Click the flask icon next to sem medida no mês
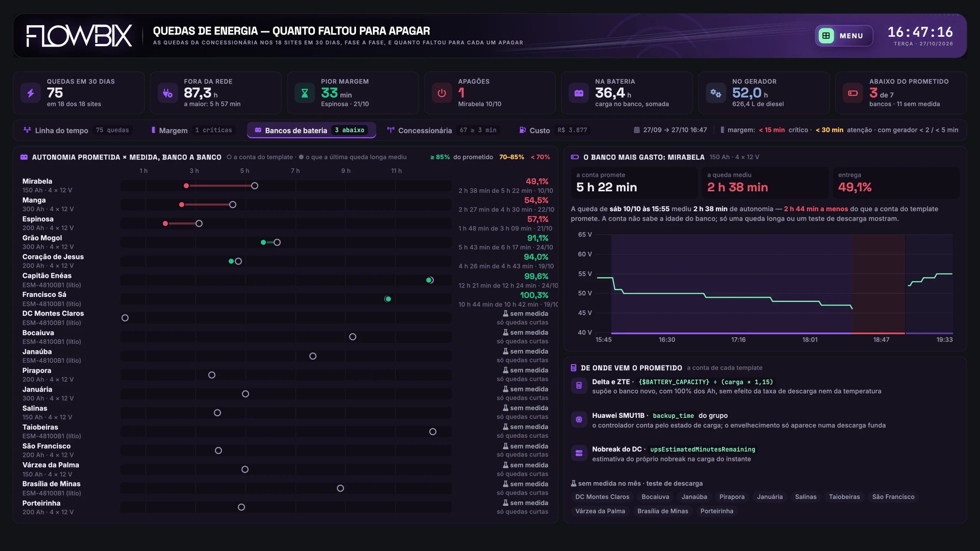980x551 pixels. [x=573, y=483]
